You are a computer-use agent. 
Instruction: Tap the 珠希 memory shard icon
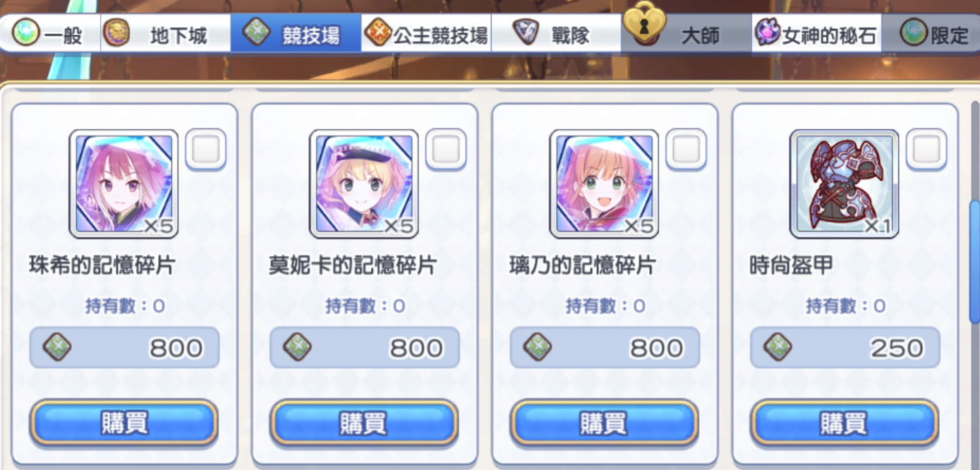tap(123, 183)
